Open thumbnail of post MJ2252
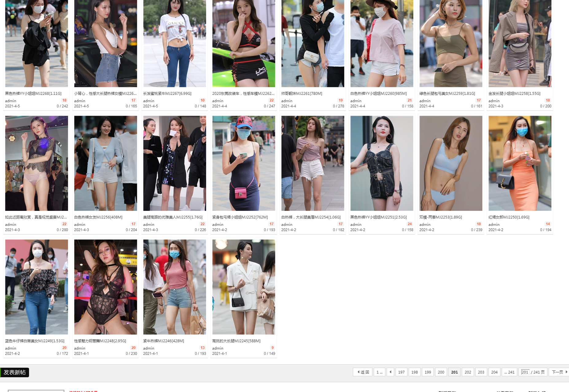569x392 pixels. 244,163
